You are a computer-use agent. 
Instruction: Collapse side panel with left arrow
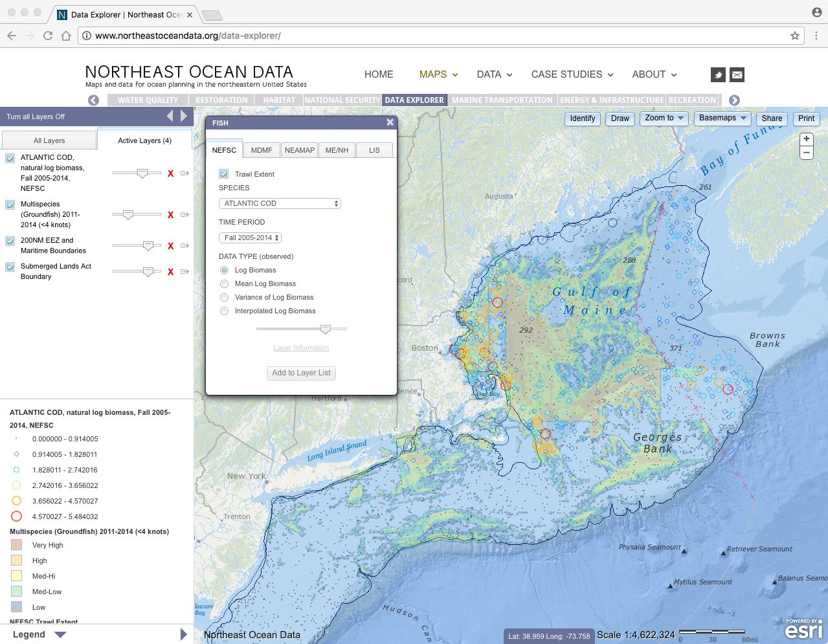click(x=170, y=116)
